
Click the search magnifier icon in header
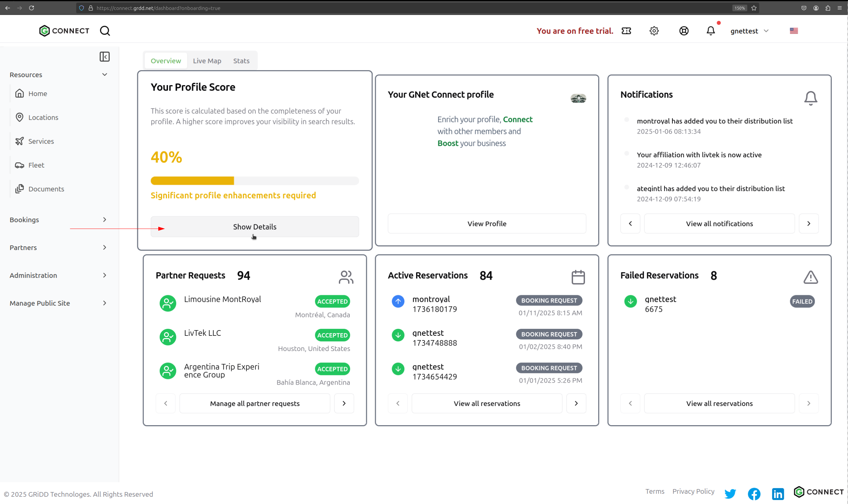(x=105, y=31)
